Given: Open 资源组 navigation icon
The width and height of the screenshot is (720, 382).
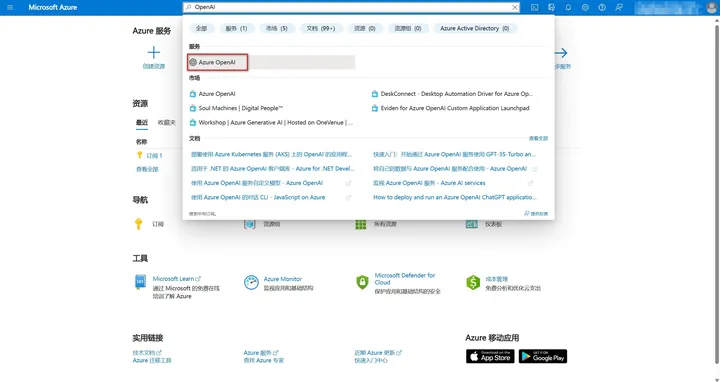Looking at the screenshot, I should coord(250,224).
